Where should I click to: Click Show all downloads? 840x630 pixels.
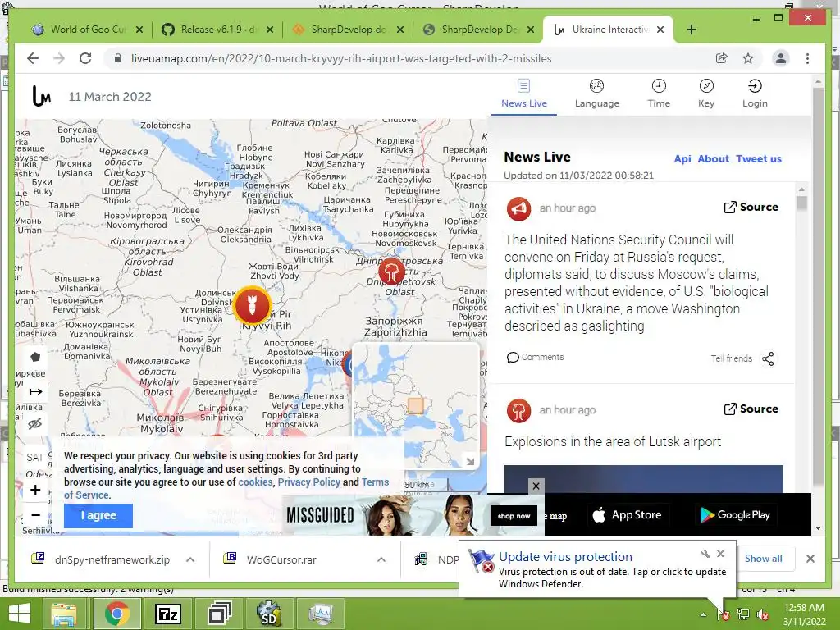pyautogui.click(x=764, y=558)
